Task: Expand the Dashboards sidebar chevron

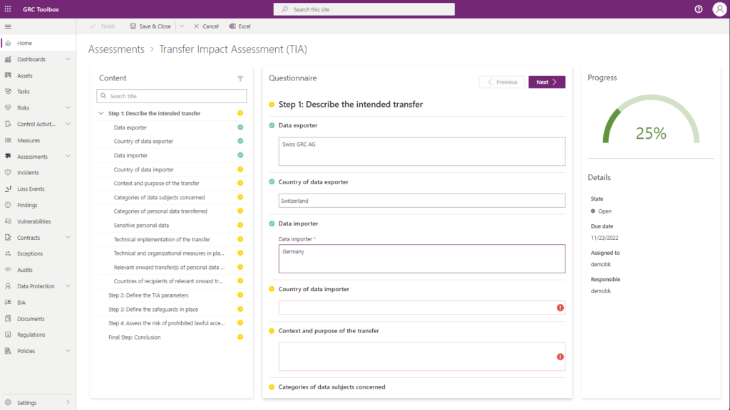Action: pyautogui.click(x=68, y=59)
